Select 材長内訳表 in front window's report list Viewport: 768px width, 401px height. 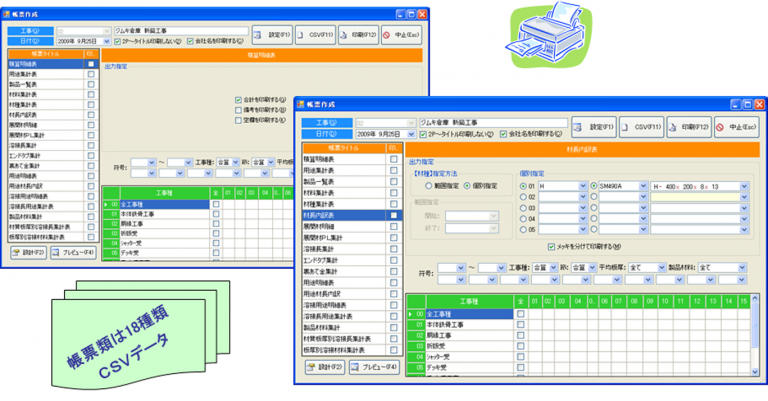[345, 215]
